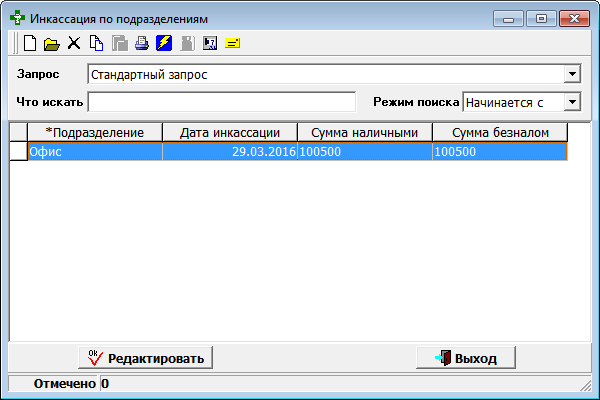Run query with lightning bolt icon

[164, 43]
